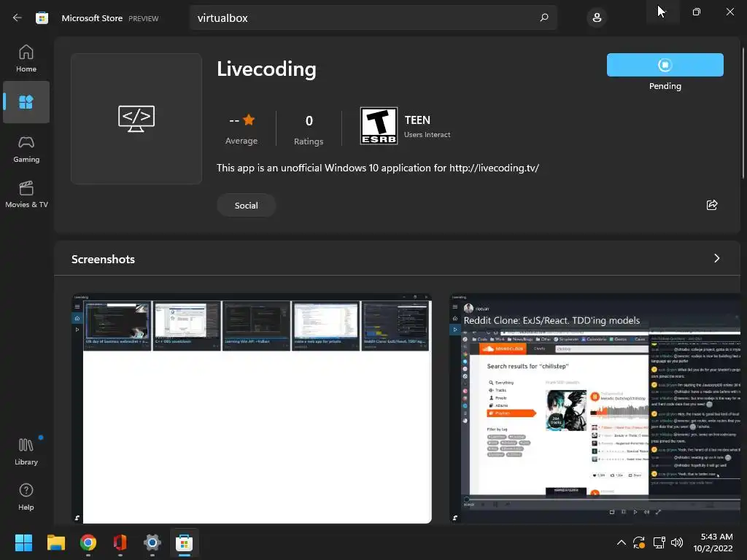Stop the pending install button
Image resolution: width=747 pixels, height=560 pixels.
[665, 65]
